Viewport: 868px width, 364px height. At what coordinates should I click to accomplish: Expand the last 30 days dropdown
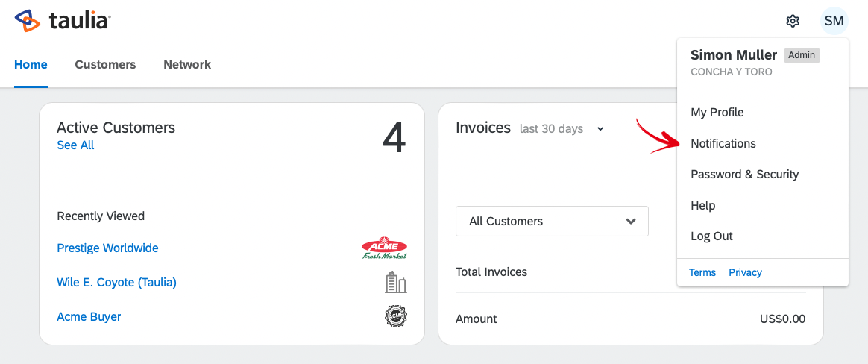562,128
